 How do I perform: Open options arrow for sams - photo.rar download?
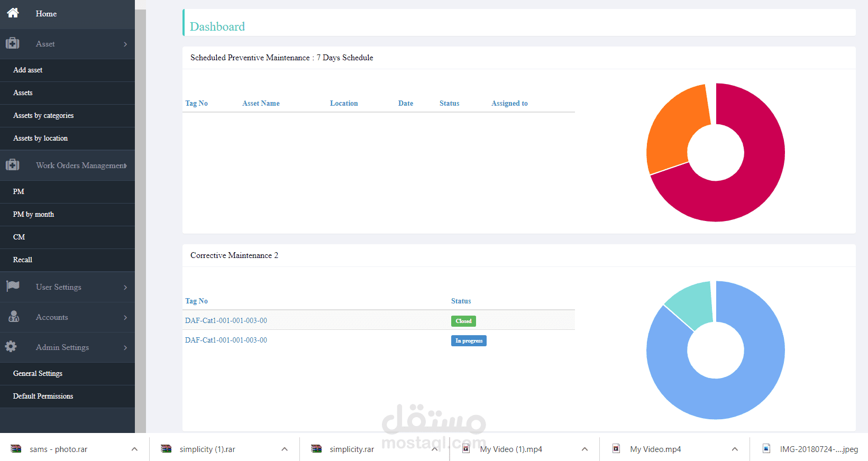pyautogui.click(x=134, y=449)
